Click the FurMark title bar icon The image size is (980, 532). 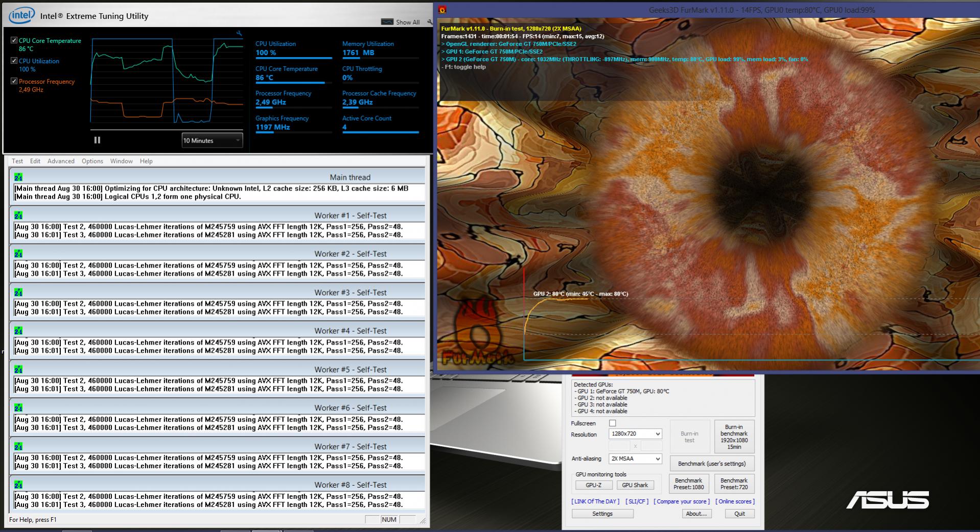tap(442, 10)
